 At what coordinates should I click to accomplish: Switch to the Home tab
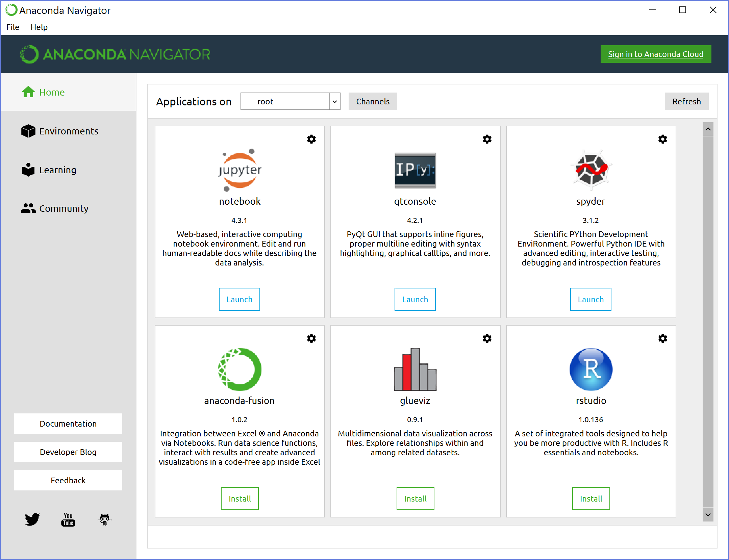pyautogui.click(x=68, y=92)
